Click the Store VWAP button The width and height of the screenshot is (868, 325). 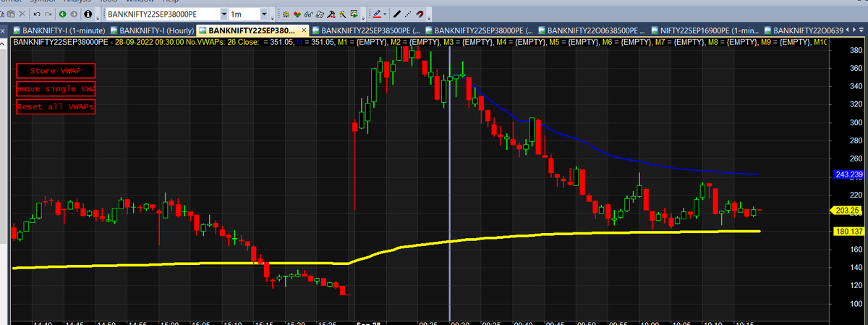[x=56, y=71]
